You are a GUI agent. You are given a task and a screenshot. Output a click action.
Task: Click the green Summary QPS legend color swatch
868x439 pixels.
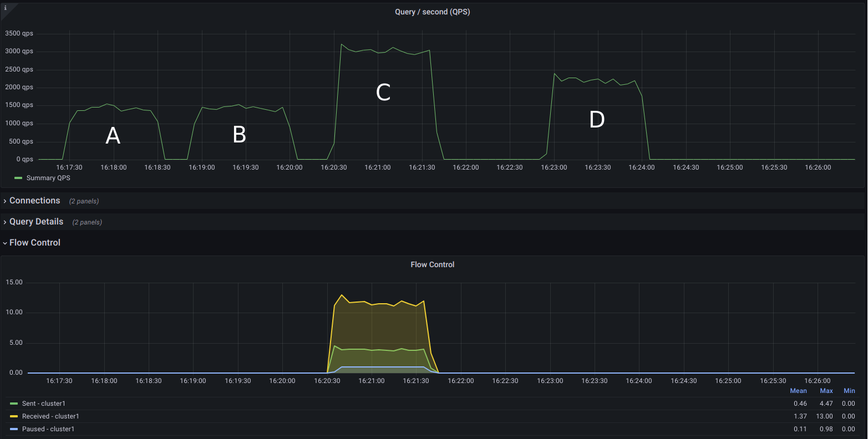[x=18, y=178]
